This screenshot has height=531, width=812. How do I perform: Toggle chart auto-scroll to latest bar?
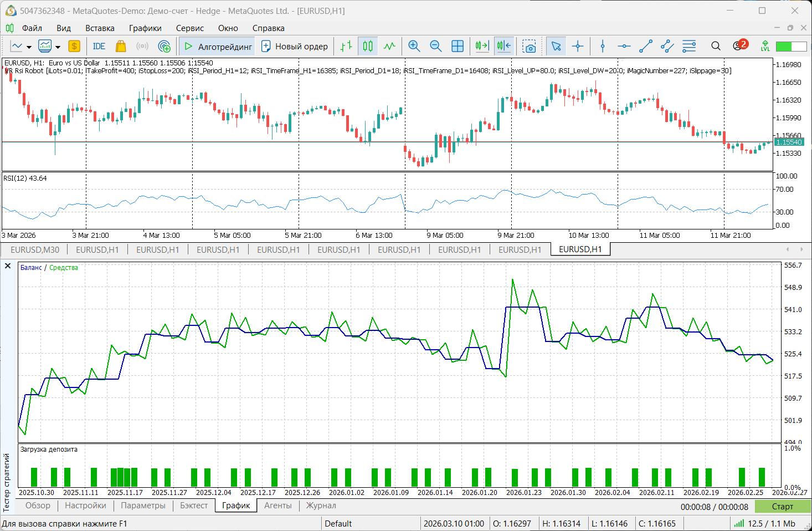point(481,46)
